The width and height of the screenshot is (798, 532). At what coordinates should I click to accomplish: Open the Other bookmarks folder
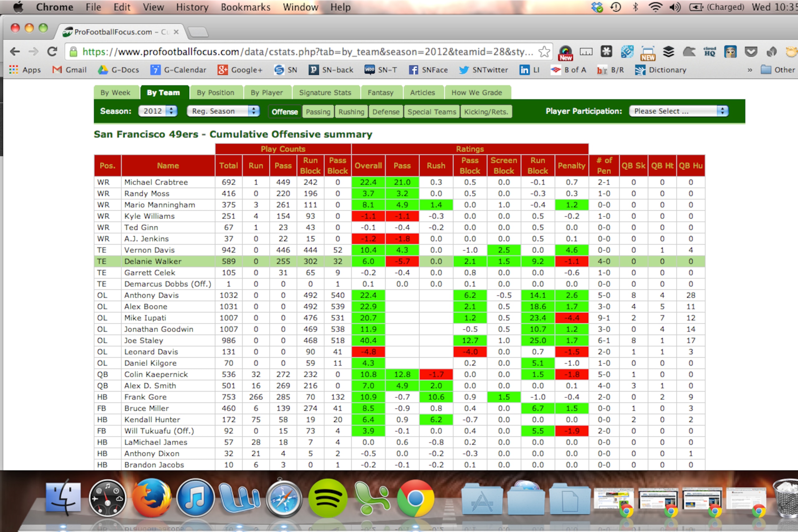tap(778, 70)
